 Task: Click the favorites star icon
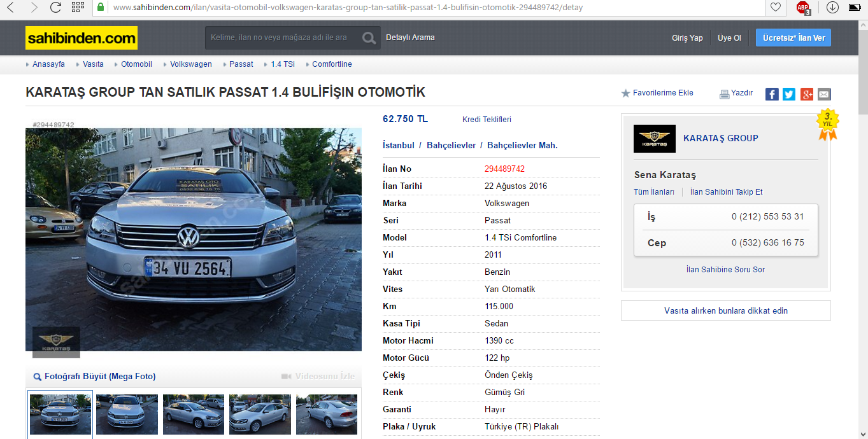(625, 94)
